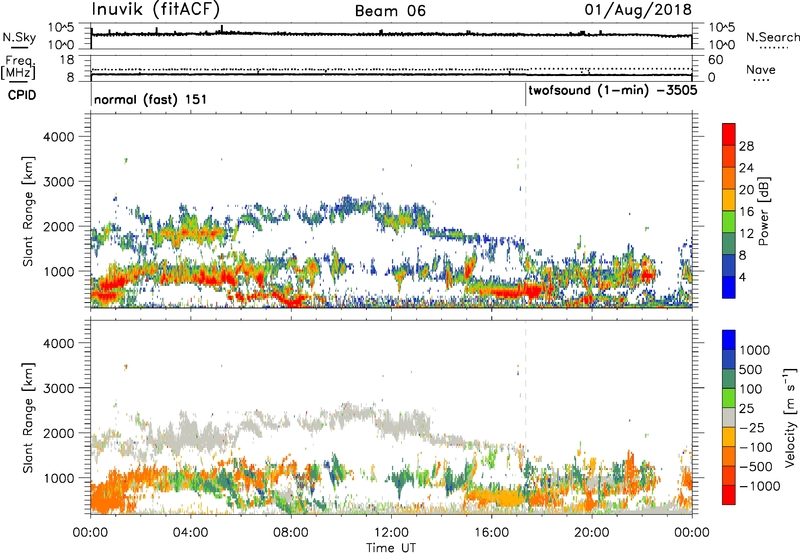The width and height of the screenshot is (800, 554).
Task: Click the light green 12–16 dB power colorbar segment
Action: pos(729,222)
